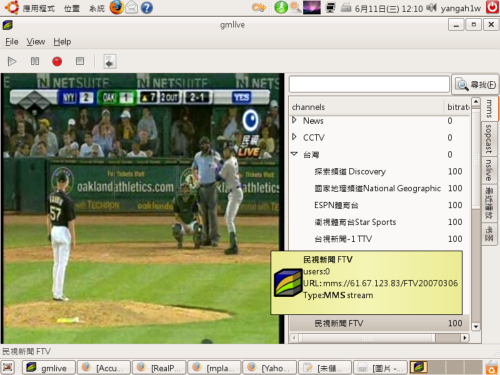Image resolution: width=500 pixels, height=375 pixels.
Task: Open the mail icon in top panel
Action: [131, 7]
